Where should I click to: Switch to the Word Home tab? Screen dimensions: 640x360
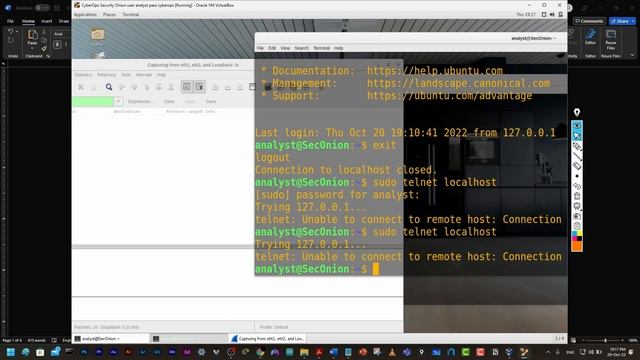(28, 21)
